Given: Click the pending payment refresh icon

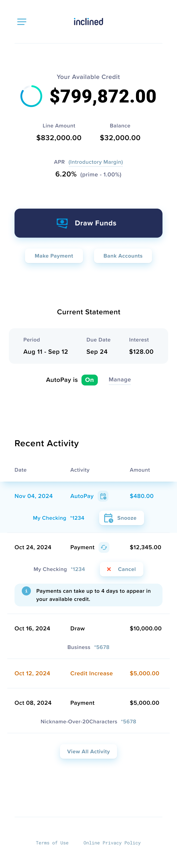Looking at the screenshot, I should click(x=104, y=548).
